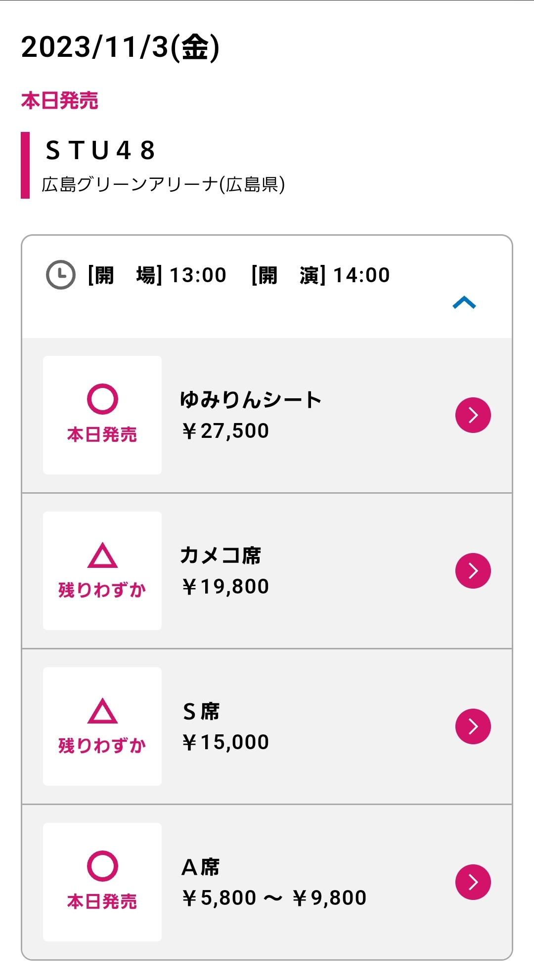This screenshot has width=534, height=980.
Task: Select the ゆみりんシート ticket name
Action: [251, 400]
